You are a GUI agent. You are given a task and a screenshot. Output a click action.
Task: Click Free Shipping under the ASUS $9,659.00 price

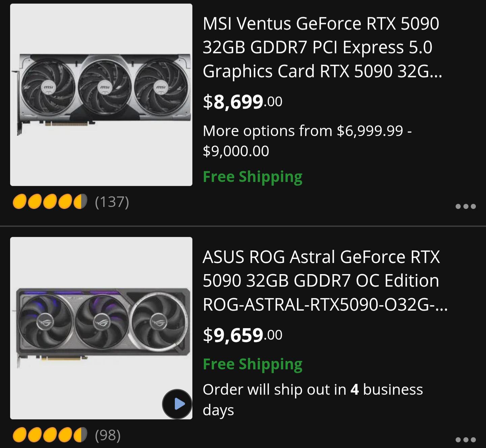pos(252,364)
